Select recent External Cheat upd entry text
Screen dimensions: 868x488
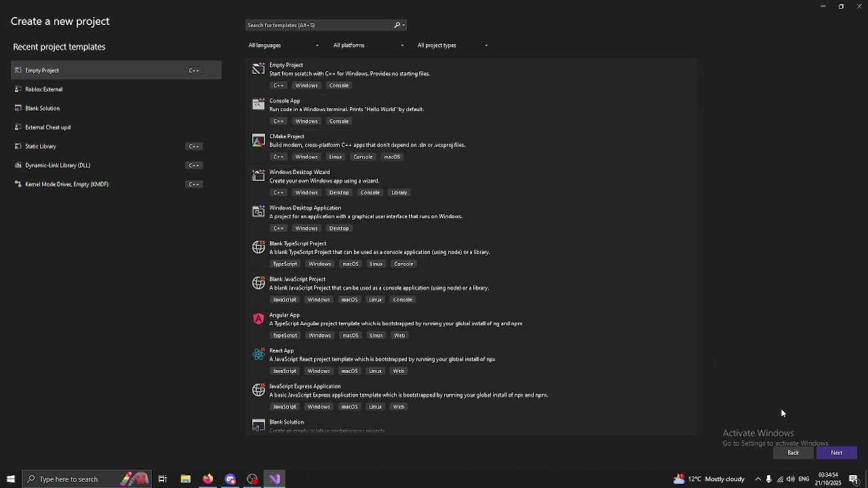coord(48,127)
